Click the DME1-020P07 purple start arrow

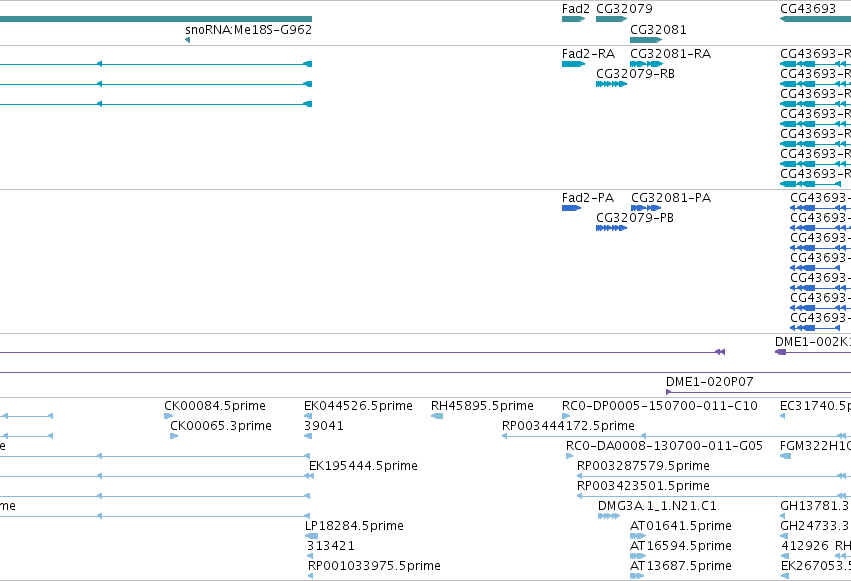tap(669, 392)
